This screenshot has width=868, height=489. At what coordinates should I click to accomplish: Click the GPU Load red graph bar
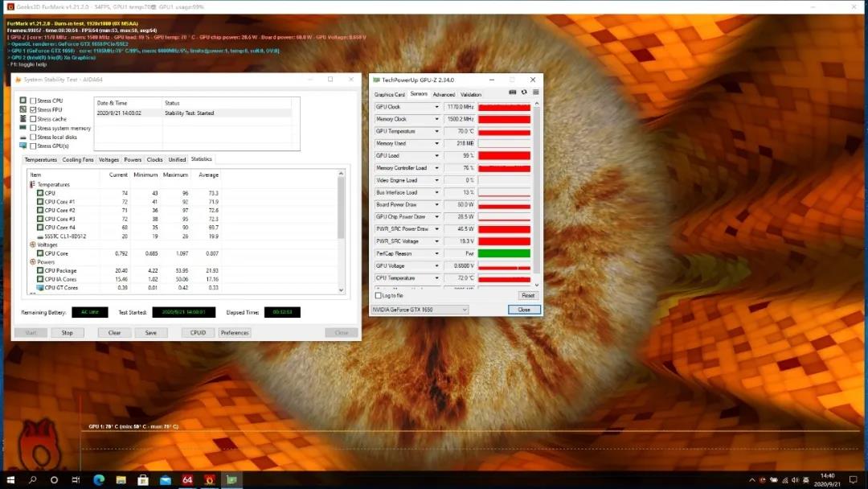click(504, 155)
